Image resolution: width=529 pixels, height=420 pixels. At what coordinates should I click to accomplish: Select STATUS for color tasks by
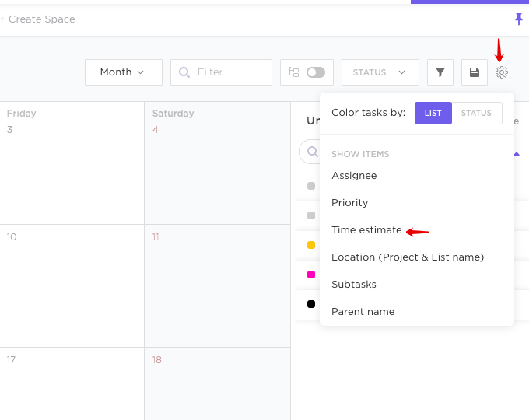[x=476, y=113]
